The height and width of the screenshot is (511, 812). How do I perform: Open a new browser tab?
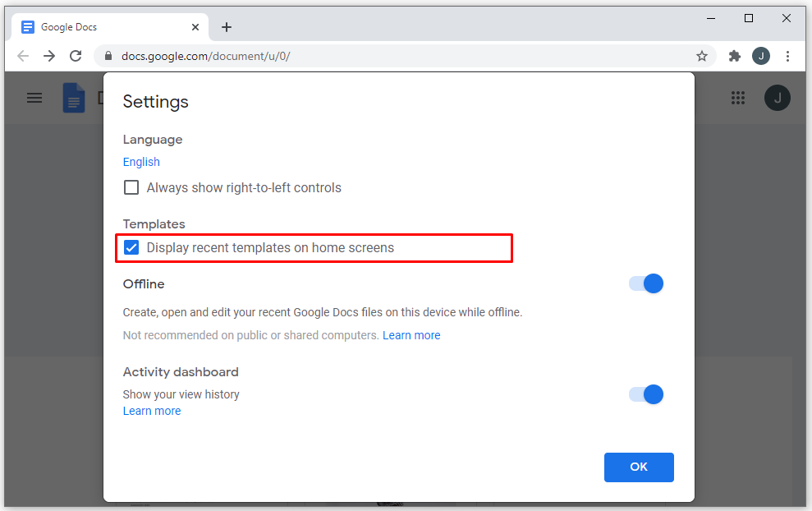pos(227,27)
